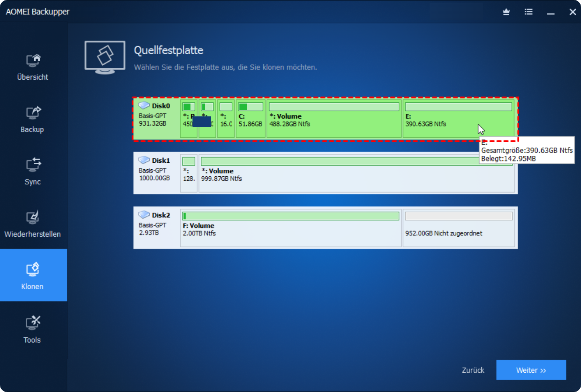The width and height of the screenshot is (581, 392).
Task: Click the 128MB small partition on Disk1
Action: 189,173
